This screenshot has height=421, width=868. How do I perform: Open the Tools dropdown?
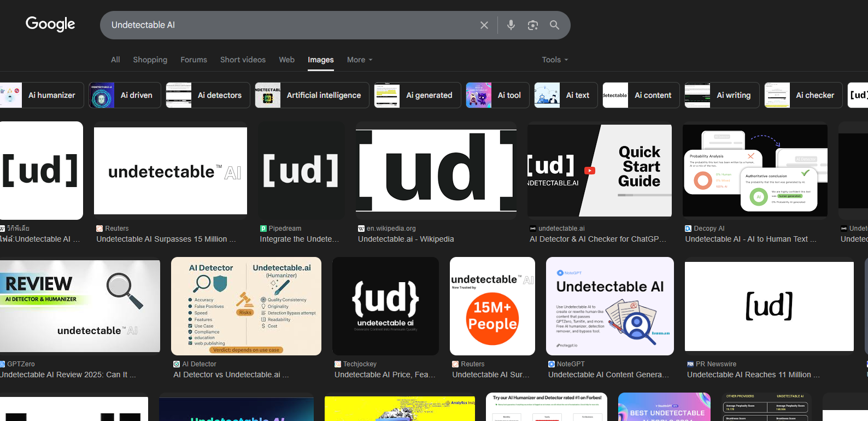[x=555, y=60]
